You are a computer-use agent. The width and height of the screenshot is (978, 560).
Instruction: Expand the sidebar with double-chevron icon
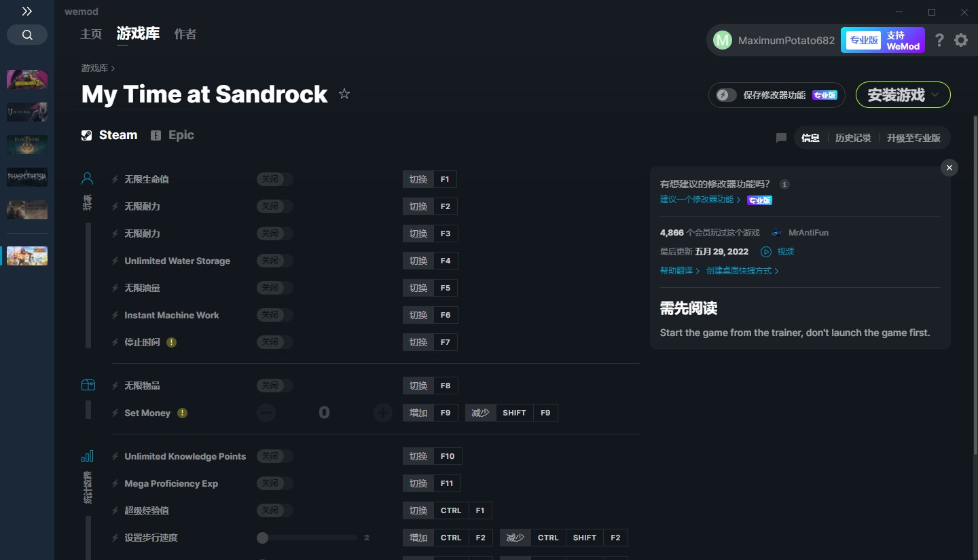click(x=26, y=12)
